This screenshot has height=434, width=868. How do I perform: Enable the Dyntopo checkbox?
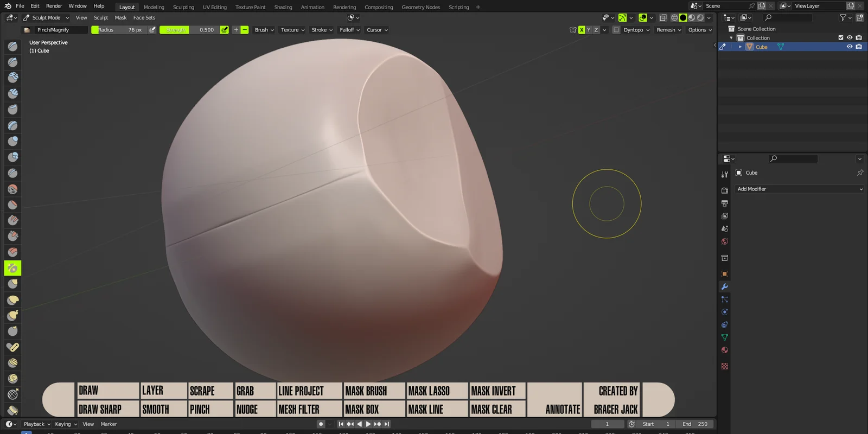616,30
